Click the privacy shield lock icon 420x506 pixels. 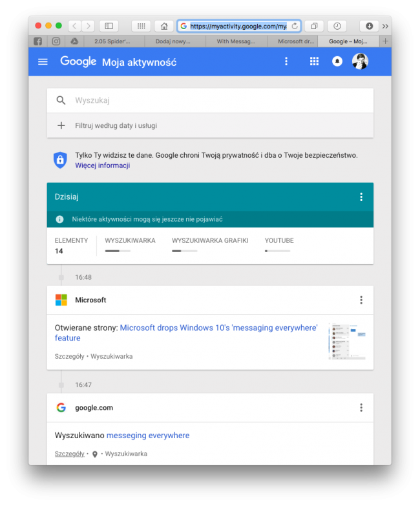(60, 160)
